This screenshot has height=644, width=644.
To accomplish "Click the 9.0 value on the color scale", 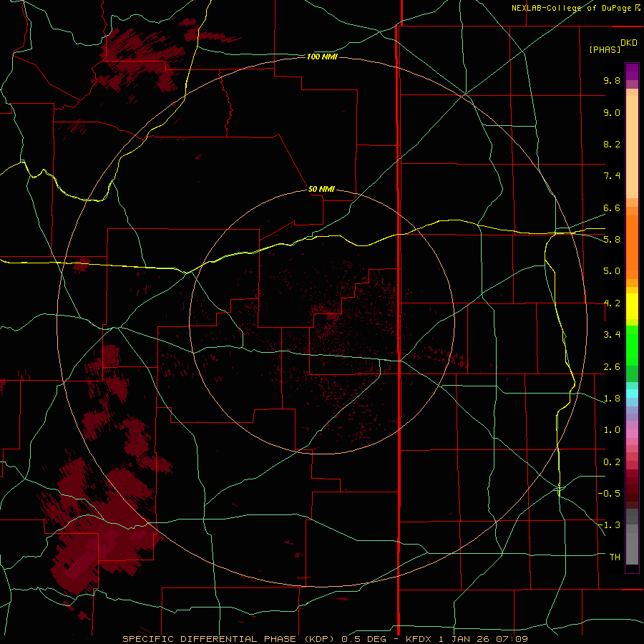I will tap(612, 112).
